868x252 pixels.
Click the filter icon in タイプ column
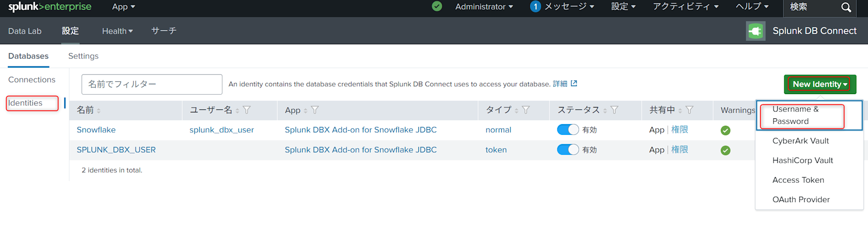coord(526,110)
